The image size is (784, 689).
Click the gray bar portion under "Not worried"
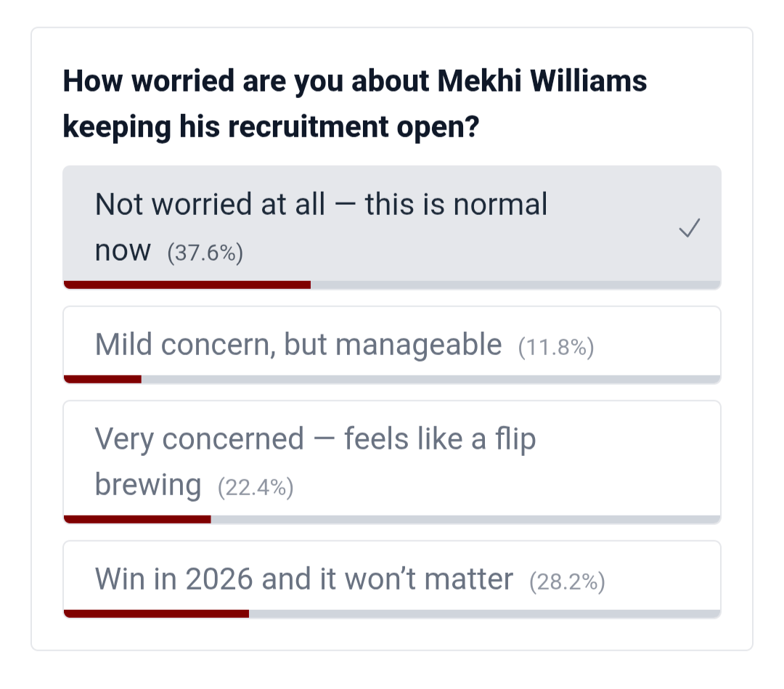click(515, 284)
